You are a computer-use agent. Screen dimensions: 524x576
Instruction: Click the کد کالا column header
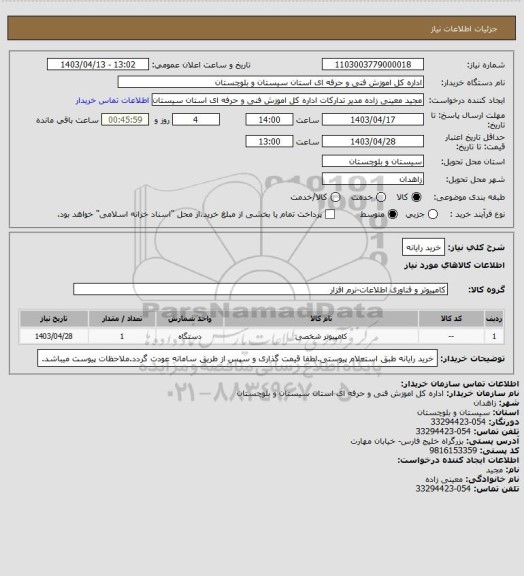point(451,319)
